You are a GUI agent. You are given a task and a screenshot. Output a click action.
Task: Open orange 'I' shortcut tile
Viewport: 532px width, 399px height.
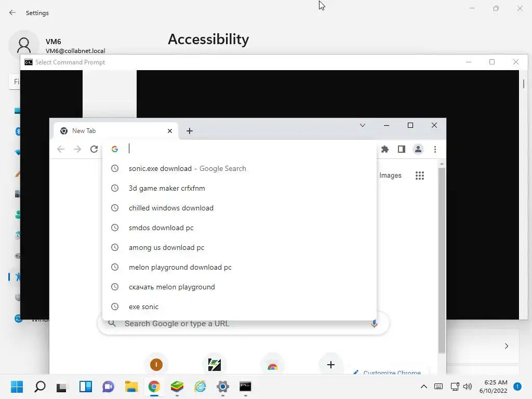point(156,365)
